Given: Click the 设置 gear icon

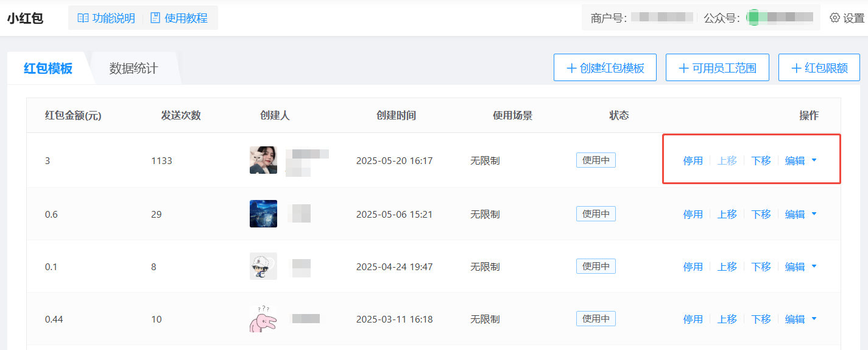Looking at the screenshot, I should (835, 18).
